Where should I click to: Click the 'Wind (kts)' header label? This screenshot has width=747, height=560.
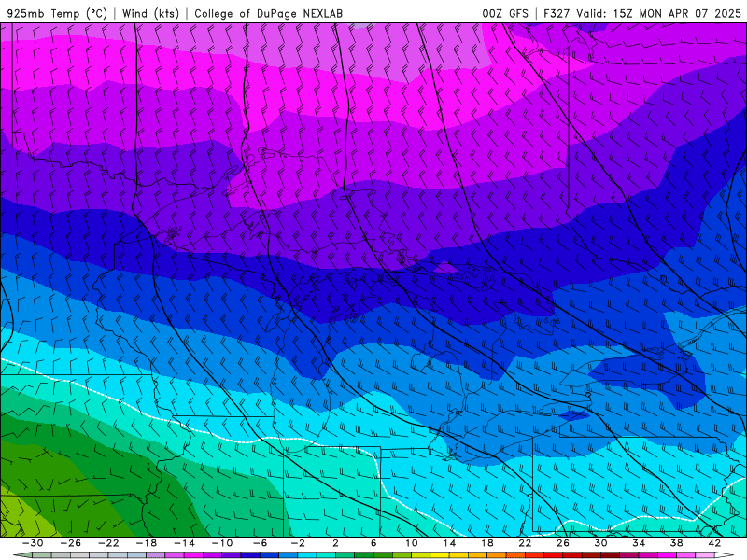tap(150, 14)
